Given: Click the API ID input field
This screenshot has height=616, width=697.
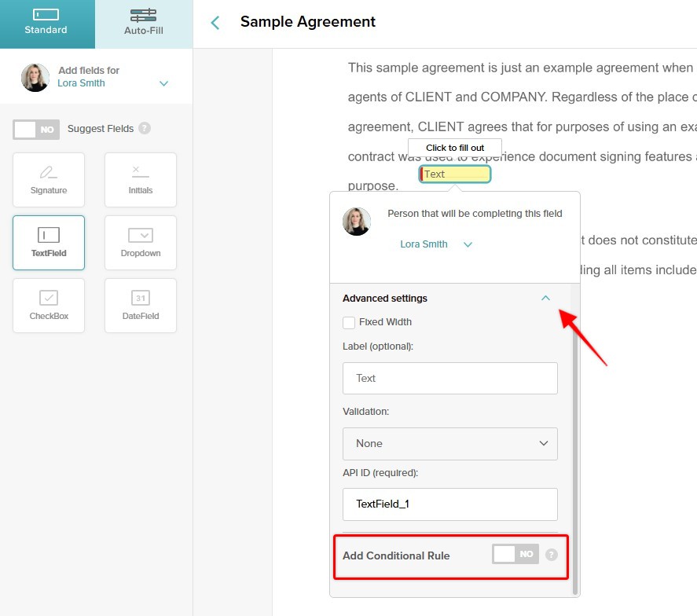Looking at the screenshot, I should coord(449,504).
